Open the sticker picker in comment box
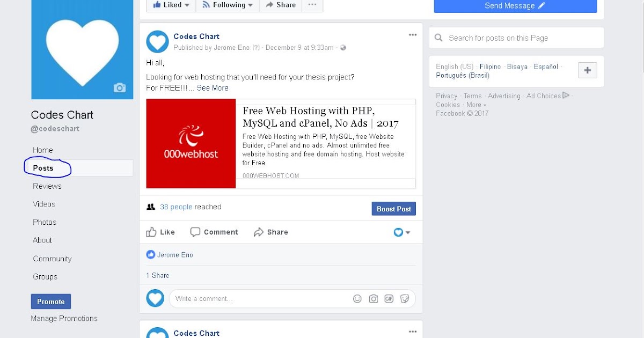Screen dimensions: 644x338 click(x=405, y=299)
